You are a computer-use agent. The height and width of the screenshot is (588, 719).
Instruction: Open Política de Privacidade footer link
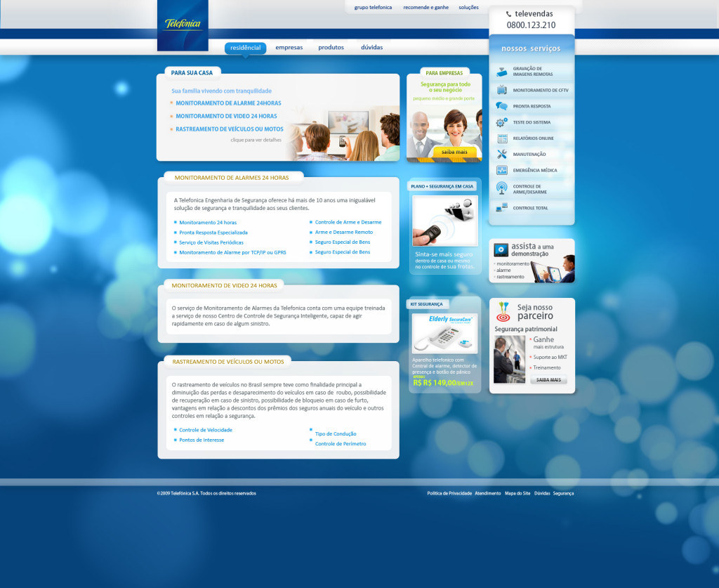(449, 494)
